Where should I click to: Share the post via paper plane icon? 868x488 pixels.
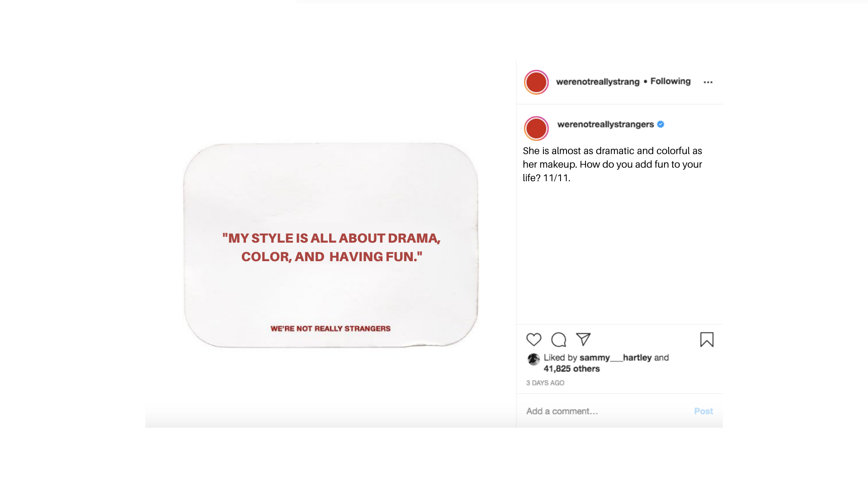pyautogui.click(x=583, y=339)
